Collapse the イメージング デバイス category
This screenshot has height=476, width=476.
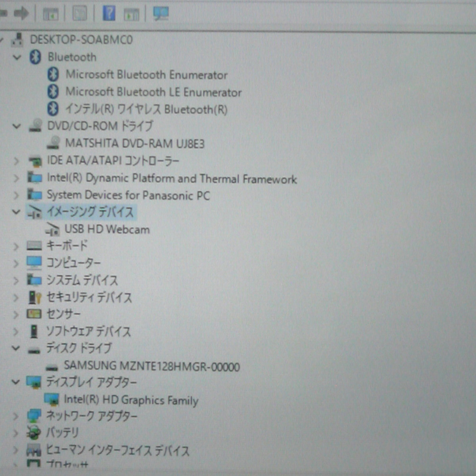pos(16,212)
